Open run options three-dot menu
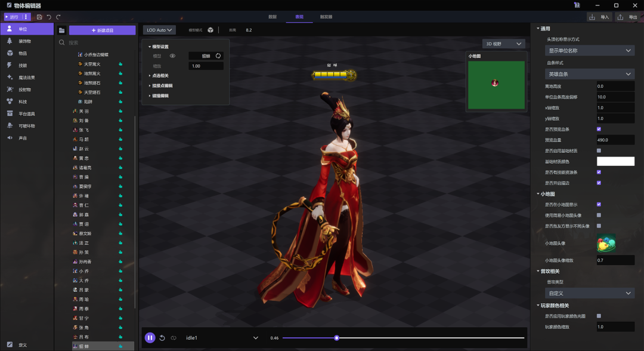Image resolution: width=644 pixels, height=351 pixels. [x=26, y=17]
